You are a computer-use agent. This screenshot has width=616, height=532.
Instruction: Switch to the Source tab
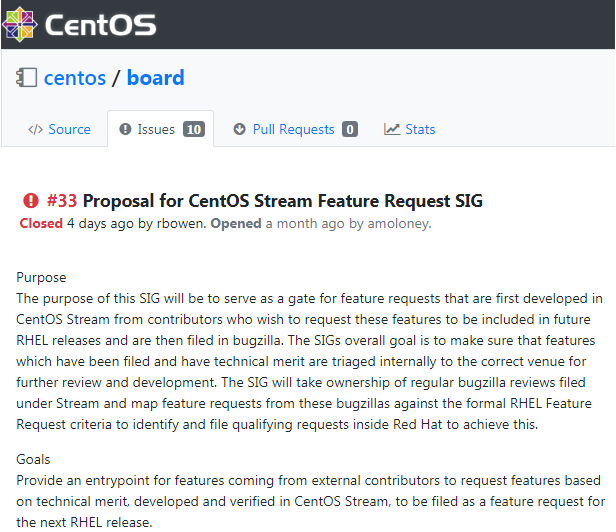tap(59, 129)
